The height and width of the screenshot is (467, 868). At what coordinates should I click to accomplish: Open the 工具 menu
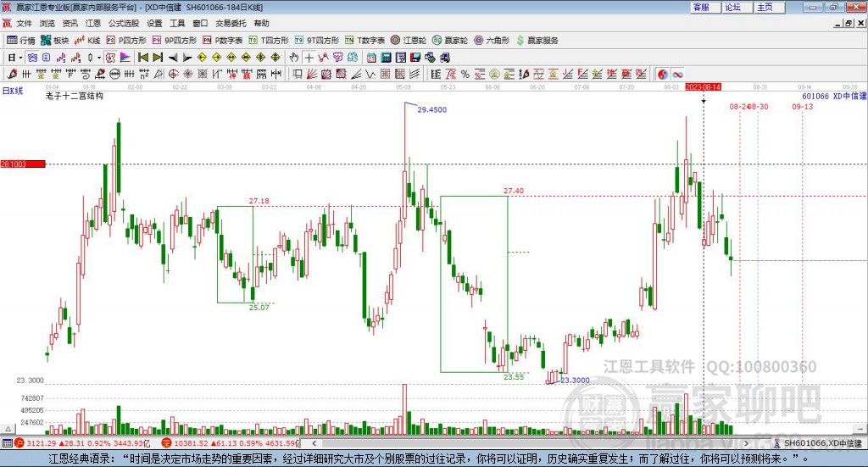coord(177,23)
